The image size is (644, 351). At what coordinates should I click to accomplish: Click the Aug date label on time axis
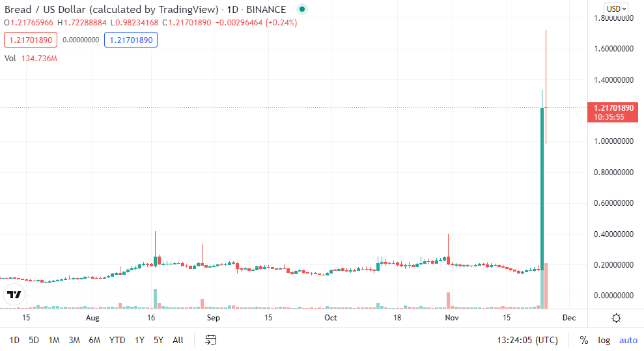[x=92, y=318]
